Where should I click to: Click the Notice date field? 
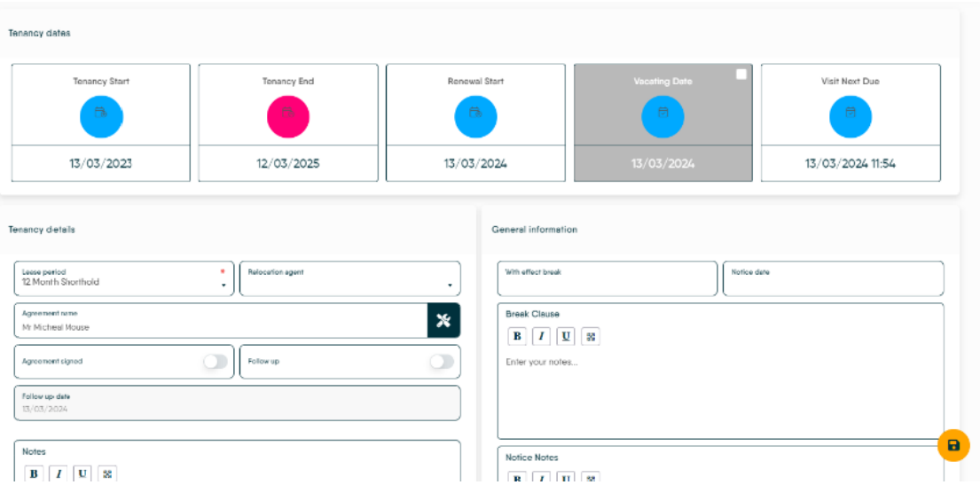pyautogui.click(x=833, y=279)
